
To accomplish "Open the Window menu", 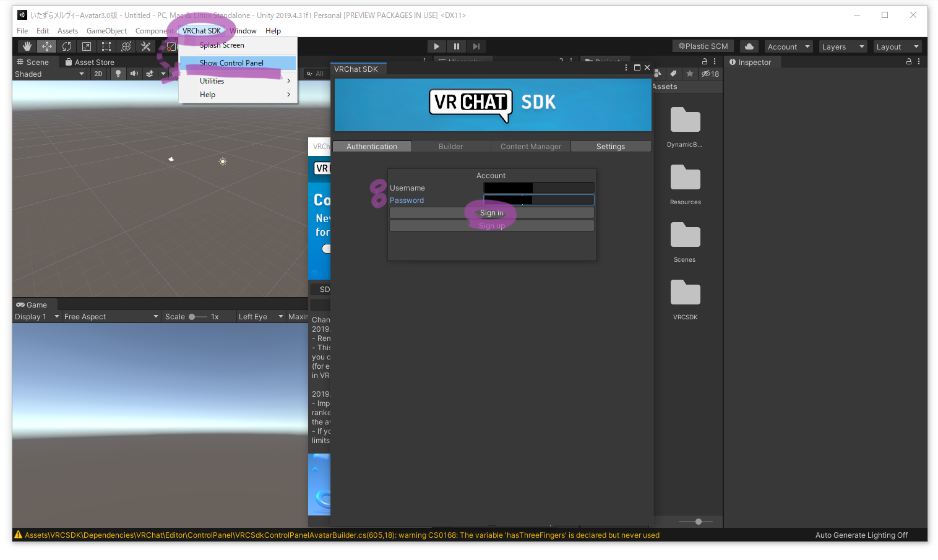I will 243,30.
